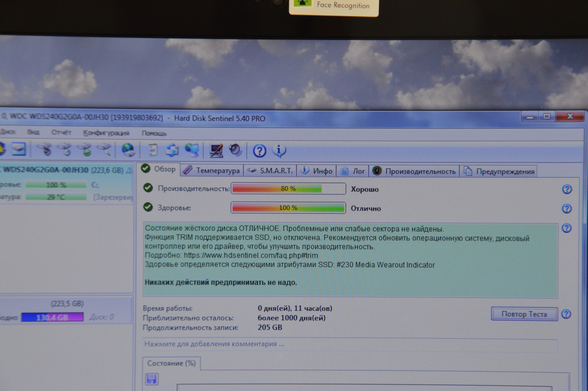Open the Помощь menu
Viewport: 588px width, 391px height.
point(154,133)
